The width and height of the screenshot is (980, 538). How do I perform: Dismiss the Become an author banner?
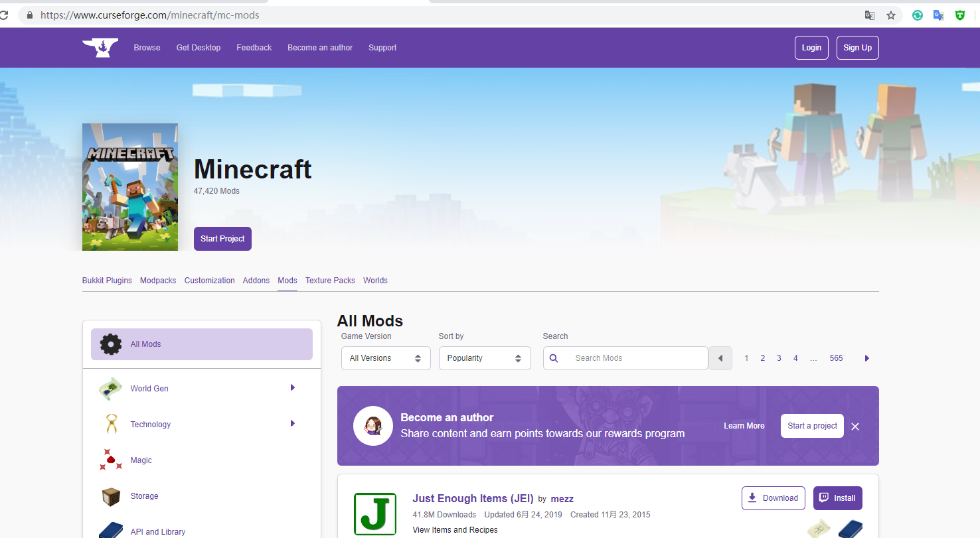pos(855,427)
